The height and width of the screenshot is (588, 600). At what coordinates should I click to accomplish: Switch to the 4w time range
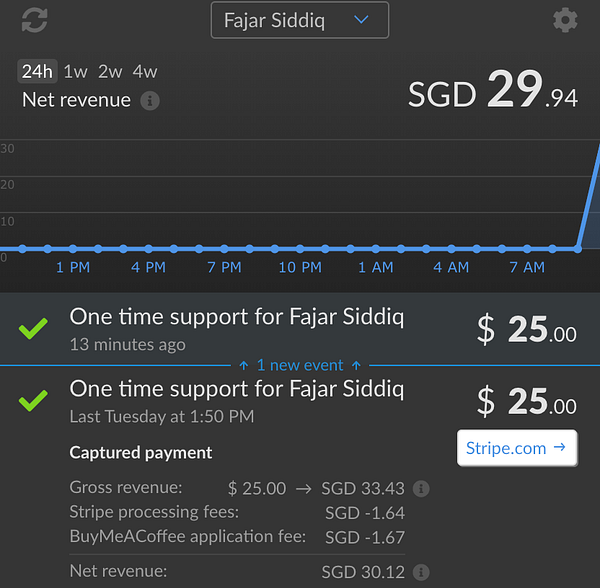click(145, 72)
